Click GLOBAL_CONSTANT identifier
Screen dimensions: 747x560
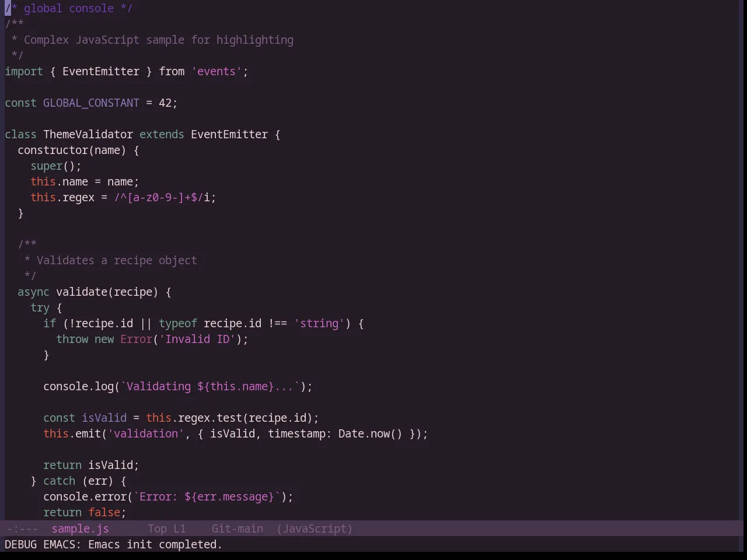(91, 103)
